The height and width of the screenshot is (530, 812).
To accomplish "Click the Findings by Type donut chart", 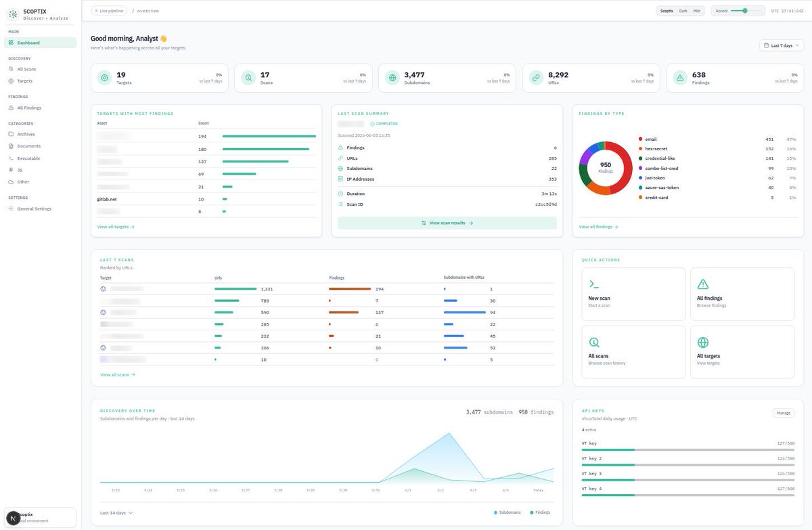I will (606, 168).
